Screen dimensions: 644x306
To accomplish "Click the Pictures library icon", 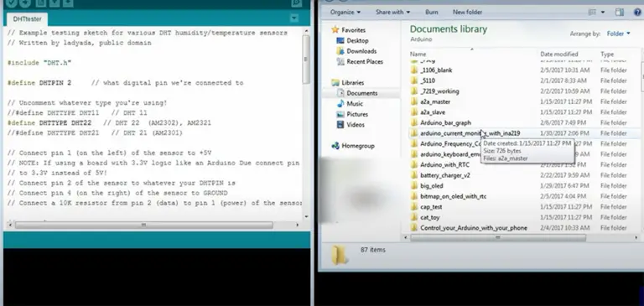I will [340, 114].
